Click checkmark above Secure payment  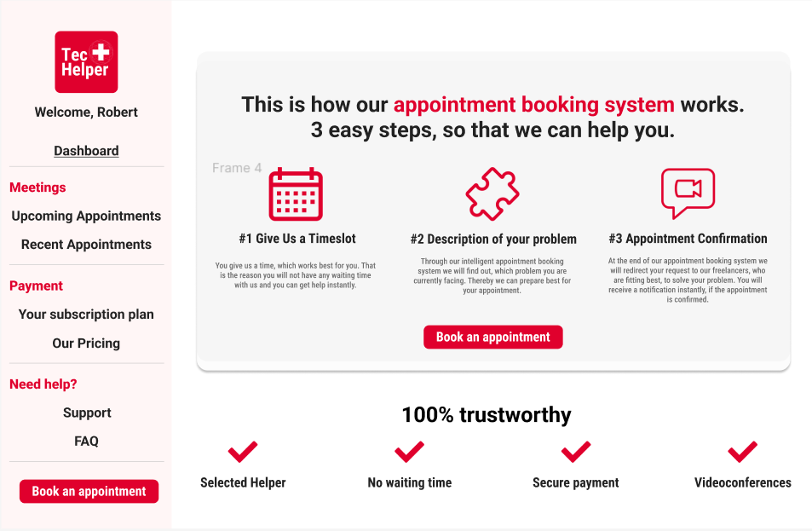576,452
